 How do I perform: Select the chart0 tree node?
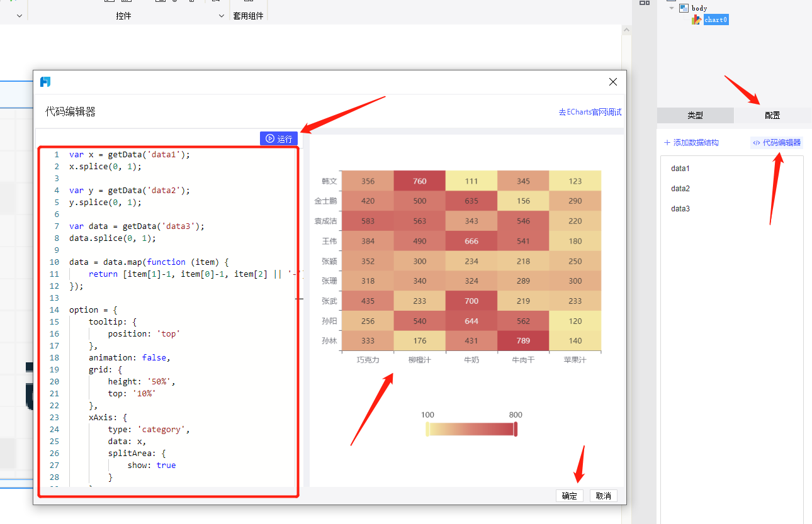point(716,20)
